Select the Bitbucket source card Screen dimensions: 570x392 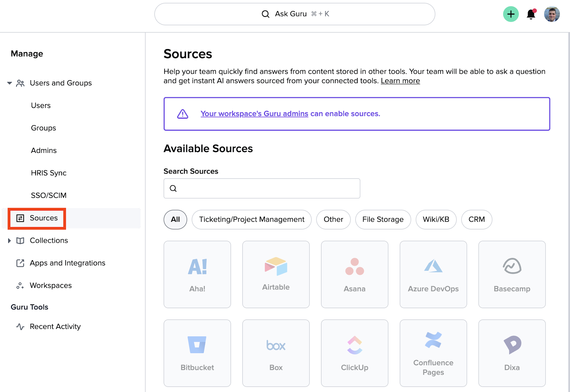(x=197, y=353)
